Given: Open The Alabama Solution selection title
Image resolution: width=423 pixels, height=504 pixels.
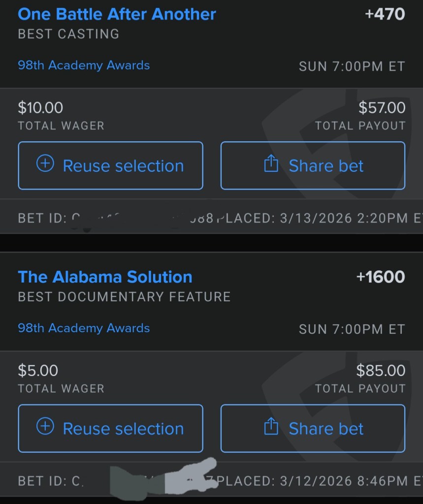Looking at the screenshot, I should pos(105,277).
